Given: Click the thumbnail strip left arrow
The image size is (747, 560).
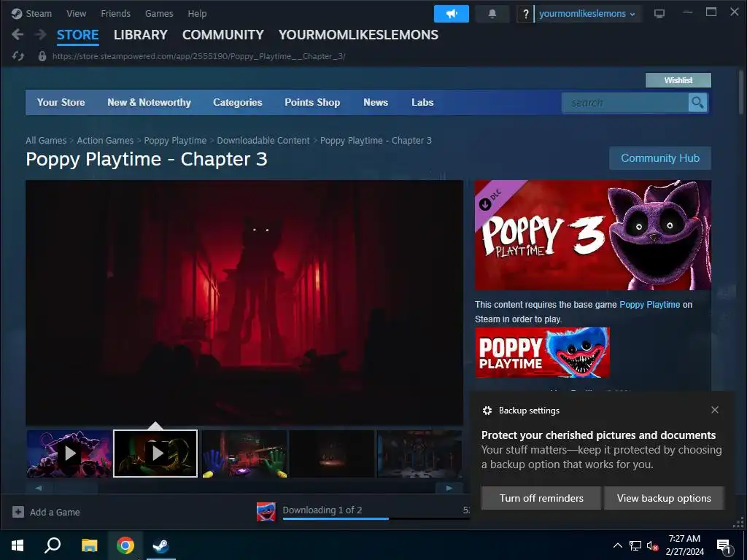Looking at the screenshot, I should pos(39,488).
